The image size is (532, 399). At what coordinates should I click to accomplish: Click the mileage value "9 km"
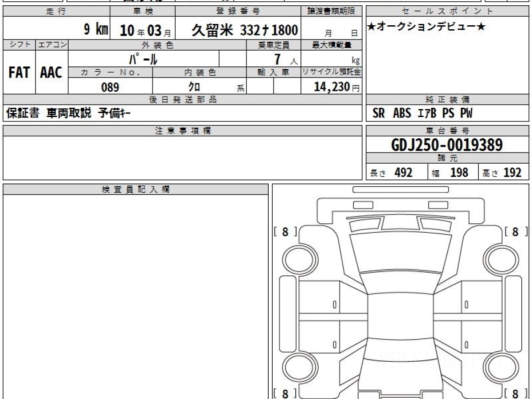point(96,30)
